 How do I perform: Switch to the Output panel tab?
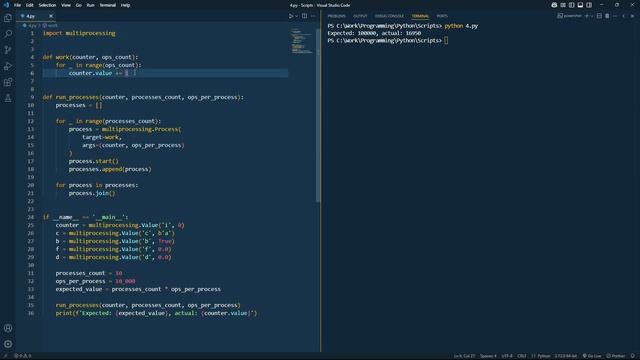[x=360, y=16]
